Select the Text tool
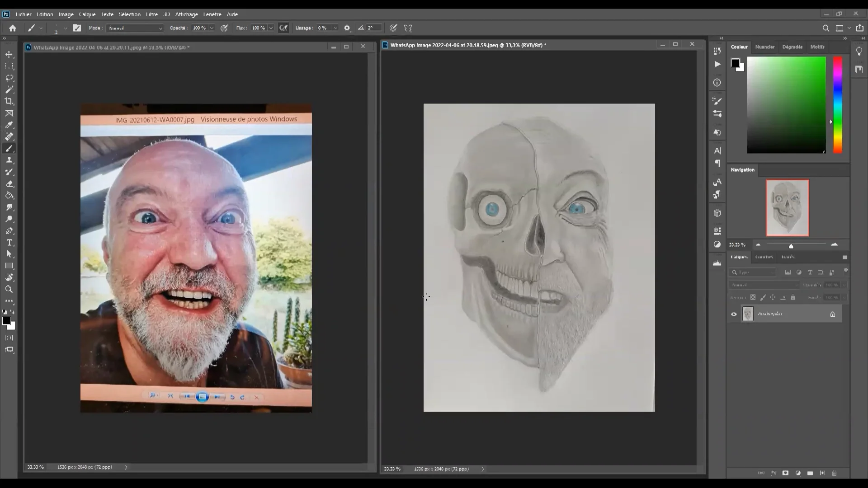 [x=9, y=243]
